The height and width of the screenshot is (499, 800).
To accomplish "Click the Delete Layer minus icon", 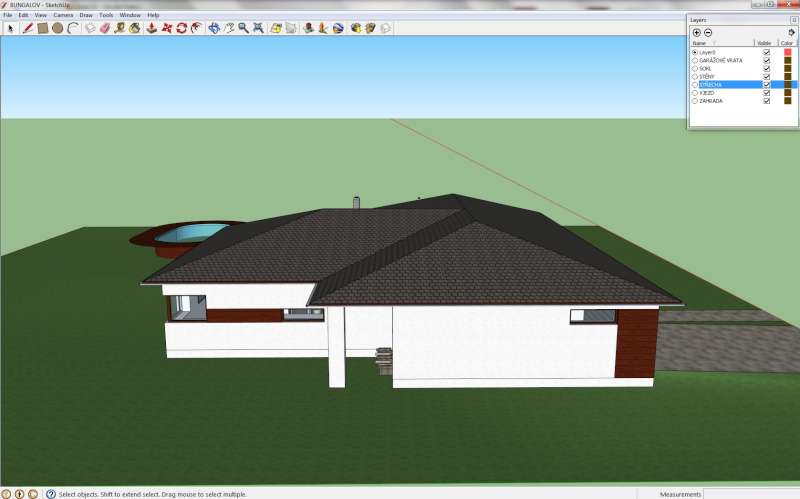I will pyautogui.click(x=709, y=32).
